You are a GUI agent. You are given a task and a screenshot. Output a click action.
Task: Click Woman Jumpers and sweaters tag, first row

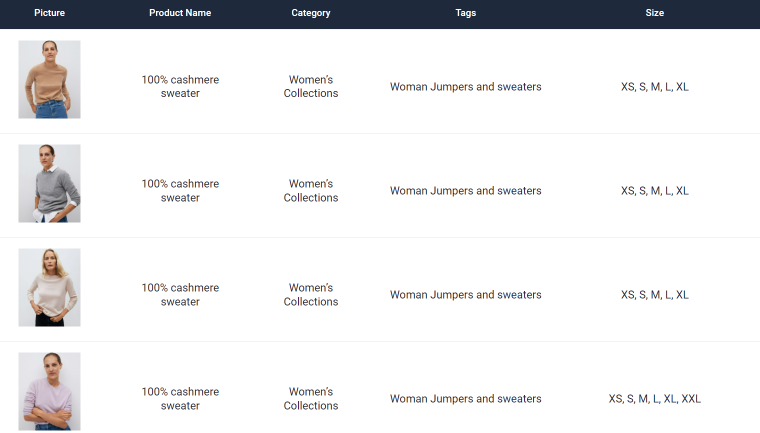[x=466, y=87]
